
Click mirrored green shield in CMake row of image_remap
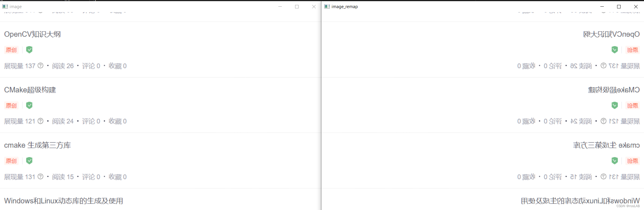coord(615,105)
